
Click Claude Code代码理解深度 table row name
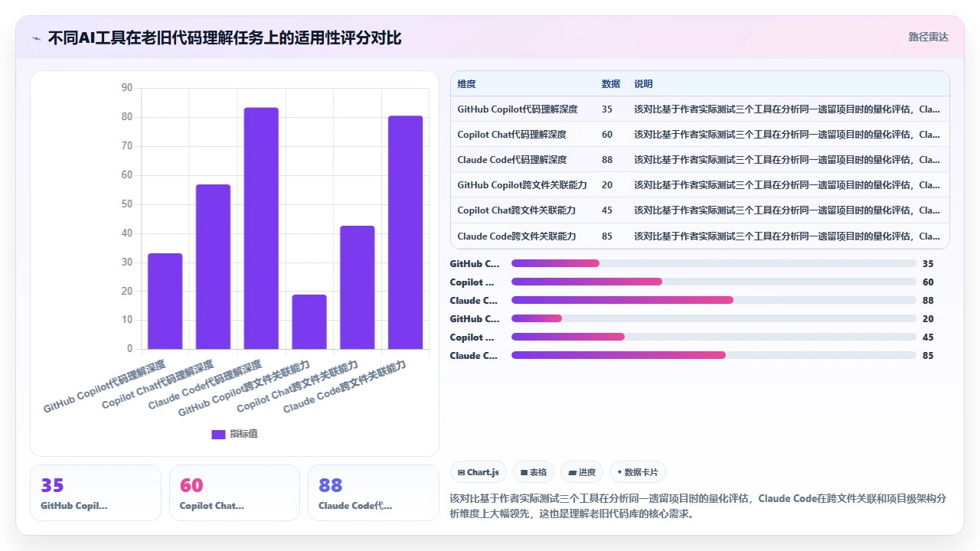pyautogui.click(x=512, y=160)
